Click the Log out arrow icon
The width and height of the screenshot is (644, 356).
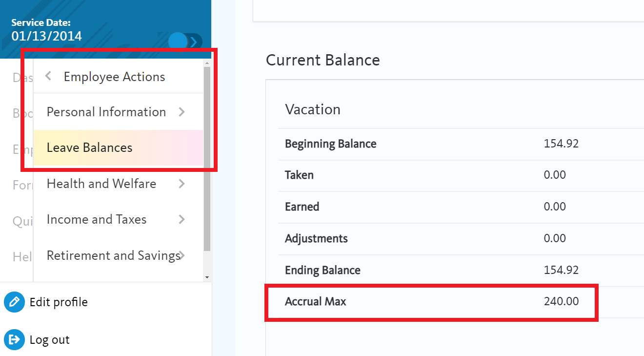pyautogui.click(x=14, y=340)
